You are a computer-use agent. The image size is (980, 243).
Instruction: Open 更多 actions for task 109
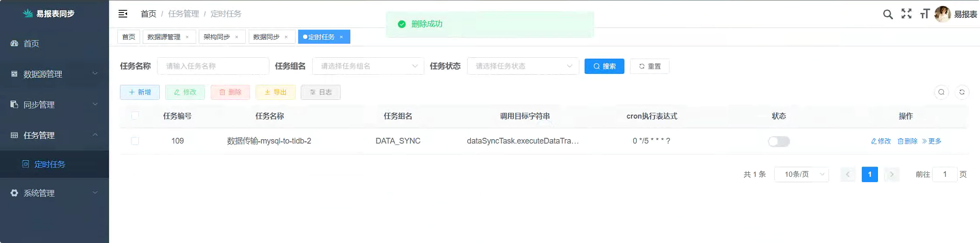pos(932,141)
